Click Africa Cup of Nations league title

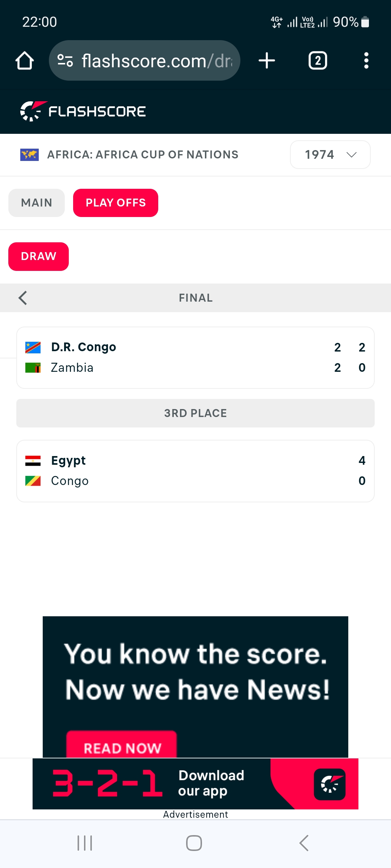[x=143, y=155]
